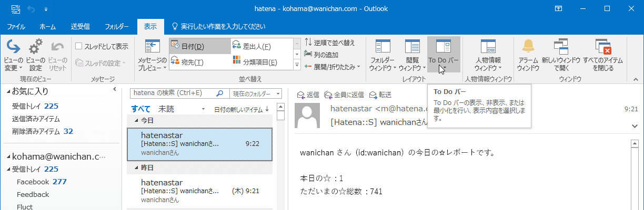Open the Feedback folder
The height and width of the screenshot is (210, 644).
coord(33,194)
